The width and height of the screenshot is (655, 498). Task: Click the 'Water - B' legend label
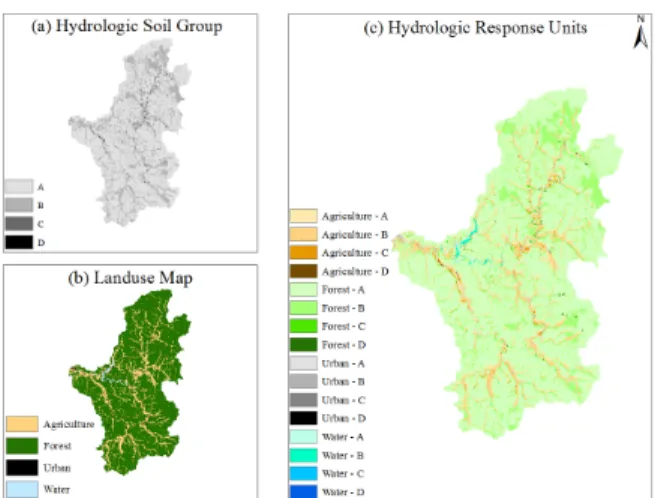[343, 455]
